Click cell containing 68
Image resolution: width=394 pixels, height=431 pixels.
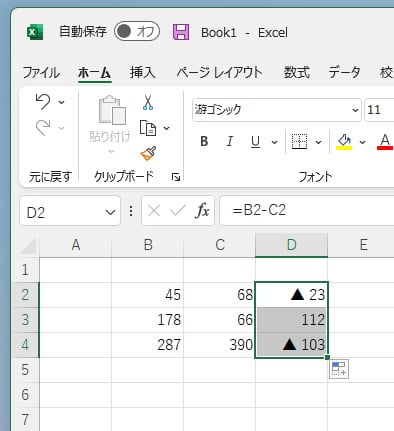[220, 295]
